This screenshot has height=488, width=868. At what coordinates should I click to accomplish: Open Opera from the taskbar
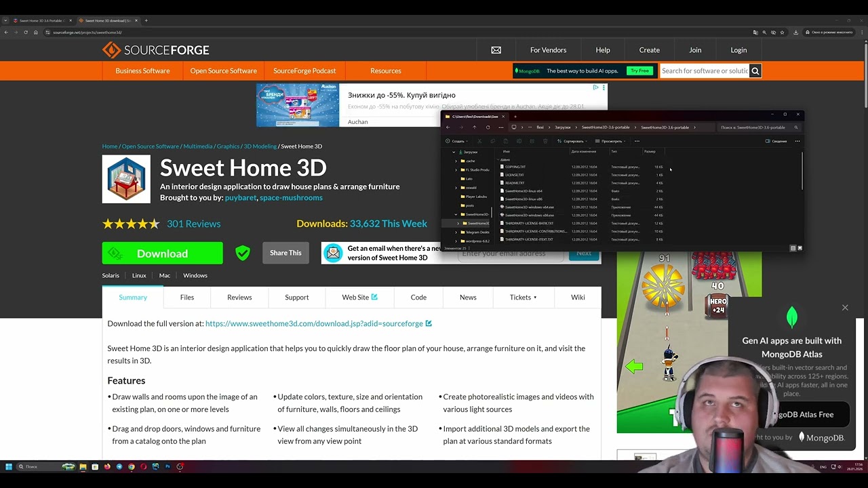pos(144,467)
